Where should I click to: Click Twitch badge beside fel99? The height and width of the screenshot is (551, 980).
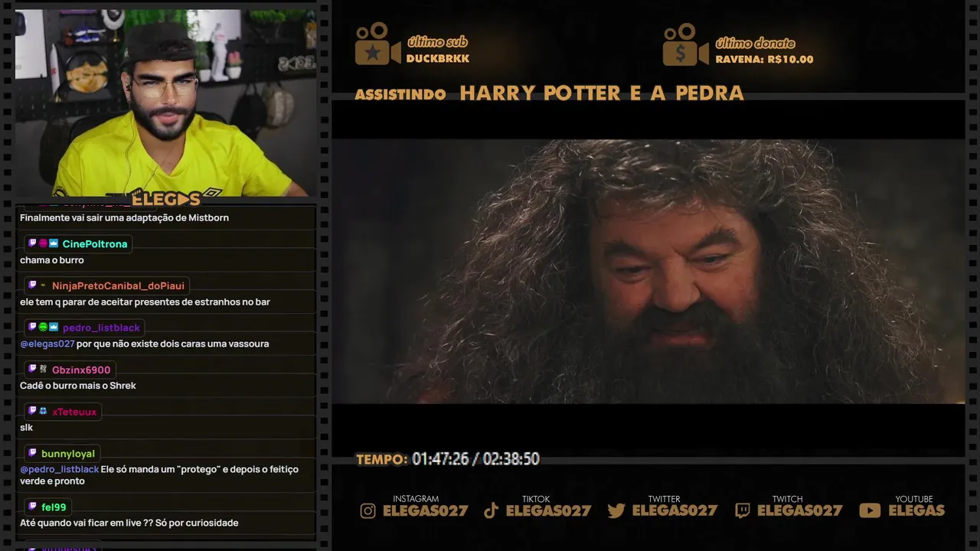(x=32, y=506)
